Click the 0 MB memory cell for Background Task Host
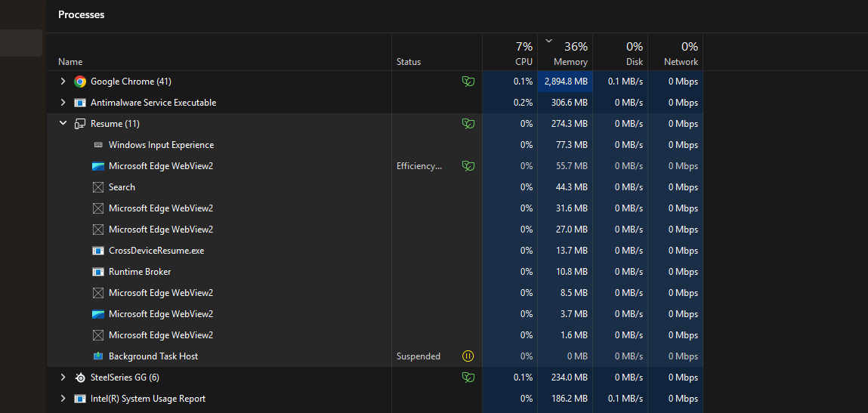This screenshot has height=413, width=868. (x=565, y=356)
